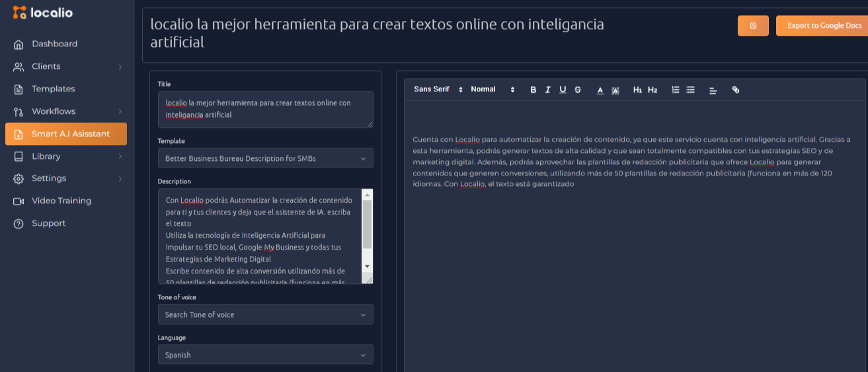This screenshot has width=868, height=372.
Task: Click the Clients people icon
Action: tap(19, 67)
